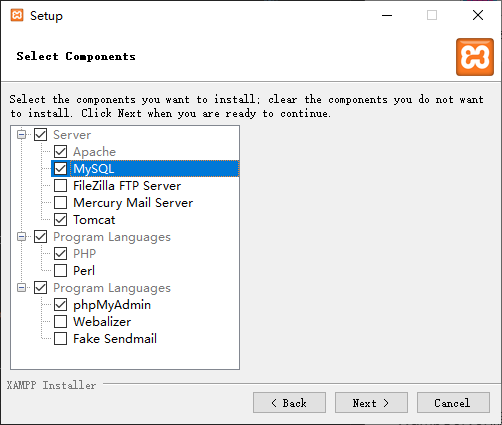Collapse the group containing phpMyAdmin
Screen dimensions: 502x425
pyautogui.click(x=22, y=287)
